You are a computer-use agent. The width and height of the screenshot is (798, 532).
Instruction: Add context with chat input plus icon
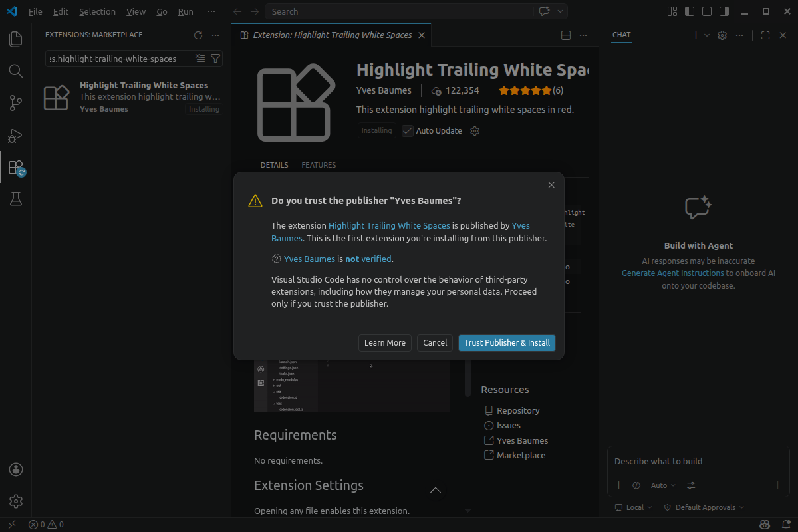pyautogui.click(x=618, y=485)
